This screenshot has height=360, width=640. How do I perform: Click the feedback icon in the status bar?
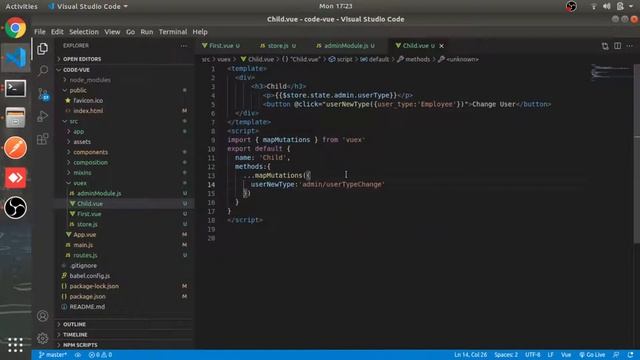tap(616, 355)
